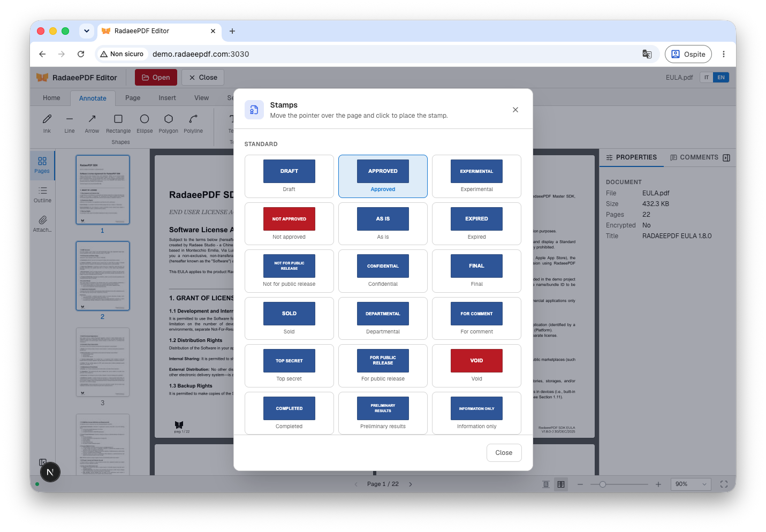The width and height of the screenshot is (766, 532).
Task: Select the Ink annotation tool
Action: pyautogui.click(x=47, y=123)
